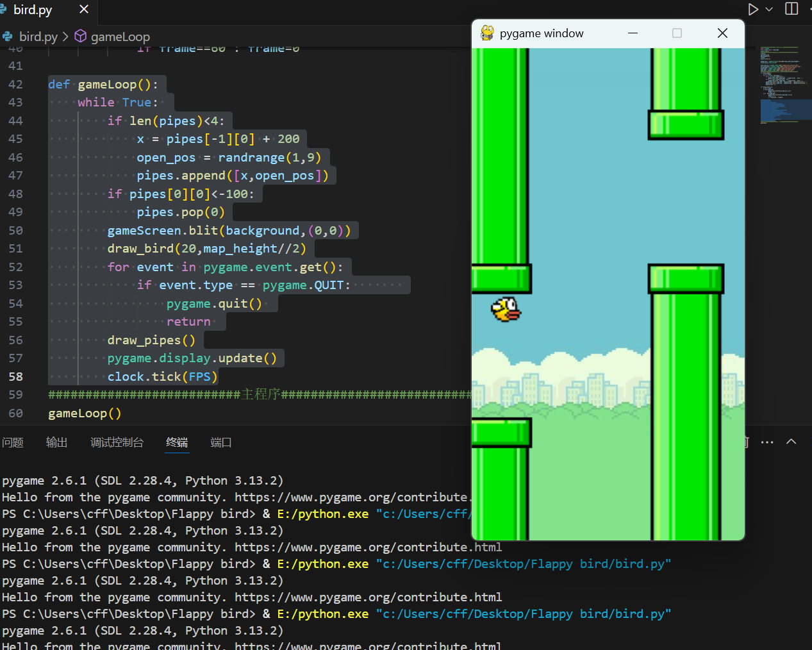Maximize the panel with the chevron up icon
The image size is (812, 650).
click(x=791, y=442)
